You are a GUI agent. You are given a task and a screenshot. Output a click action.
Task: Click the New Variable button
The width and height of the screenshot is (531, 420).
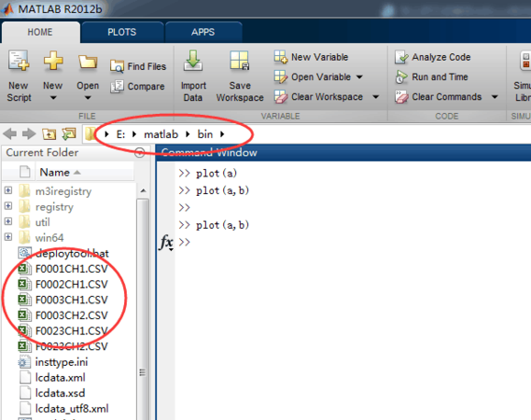coord(311,57)
